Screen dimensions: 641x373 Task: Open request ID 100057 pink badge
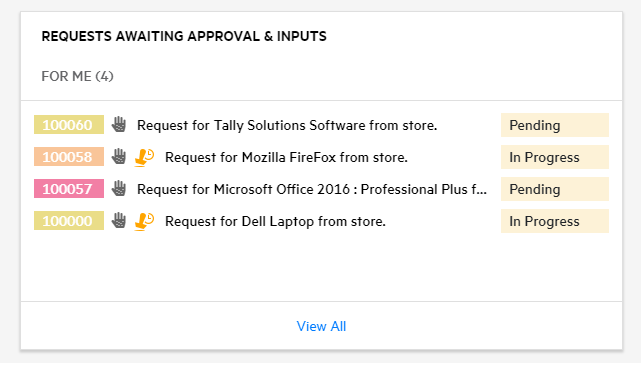pos(69,189)
